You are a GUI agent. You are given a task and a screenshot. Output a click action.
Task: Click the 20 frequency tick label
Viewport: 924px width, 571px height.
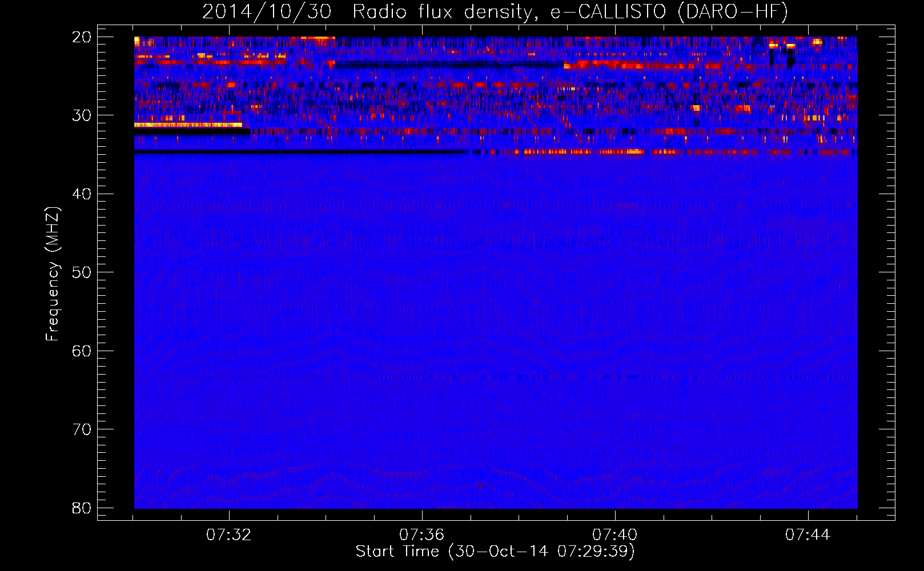pyautogui.click(x=81, y=37)
